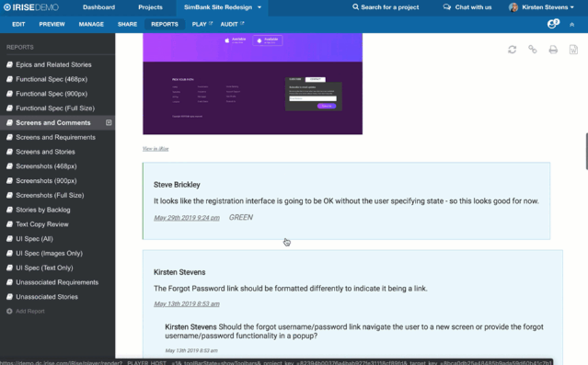
Task: Open options menu for Screens and Comments
Action: (108, 123)
